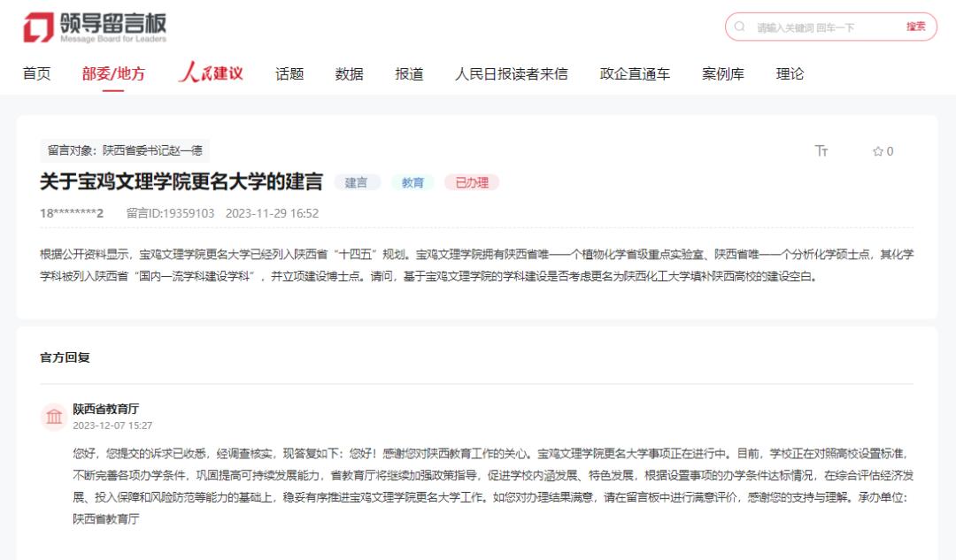Click the 建言 category tag
Image resolution: width=956 pixels, height=560 pixels.
pos(357,182)
